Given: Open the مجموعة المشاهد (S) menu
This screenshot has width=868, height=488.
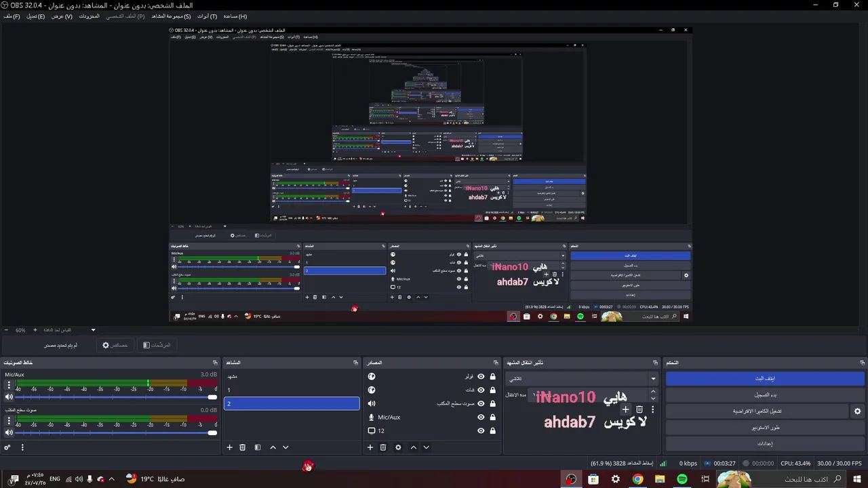Looking at the screenshot, I should (x=171, y=16).
